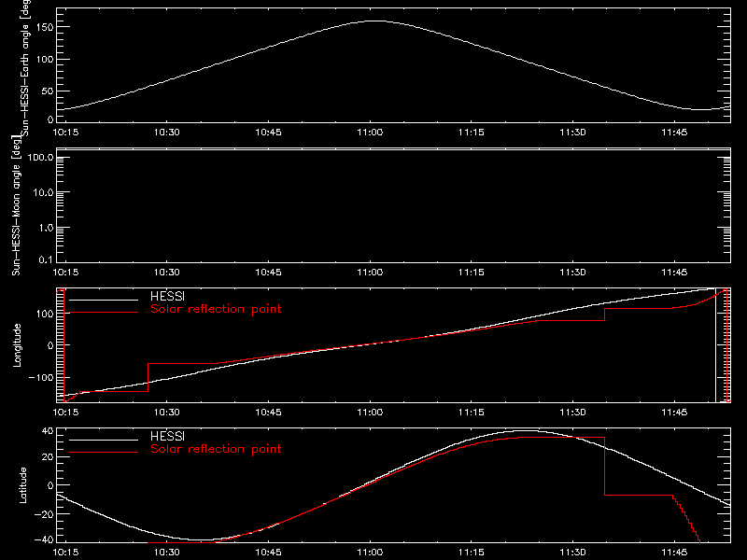The width and height of the screenshot is (747, 560).
Task: Click the 100.0 tick on Moon angle axis
Action: (x=40, y=157)
